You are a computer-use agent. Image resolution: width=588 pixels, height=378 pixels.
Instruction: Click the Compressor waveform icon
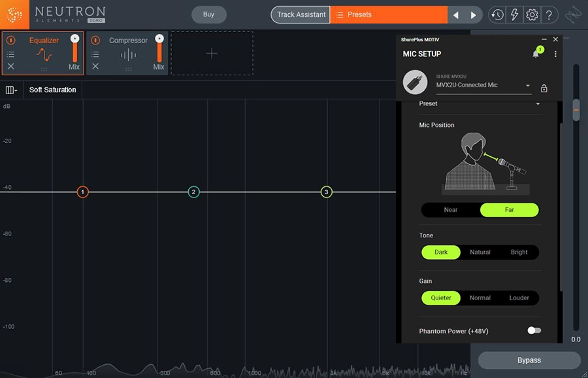pos(128,55)
